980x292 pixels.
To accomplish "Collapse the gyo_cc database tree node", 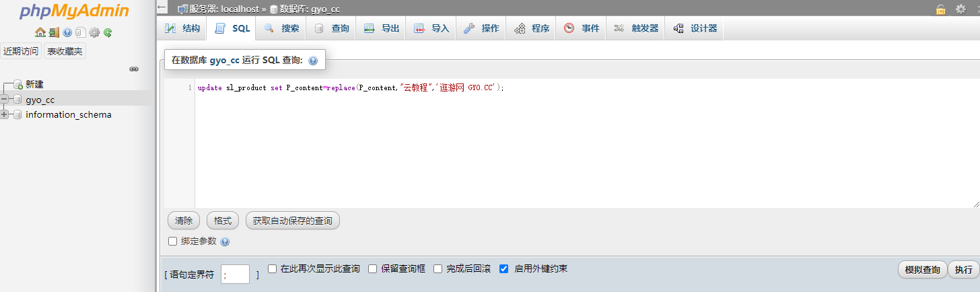I will click(5, 100).
